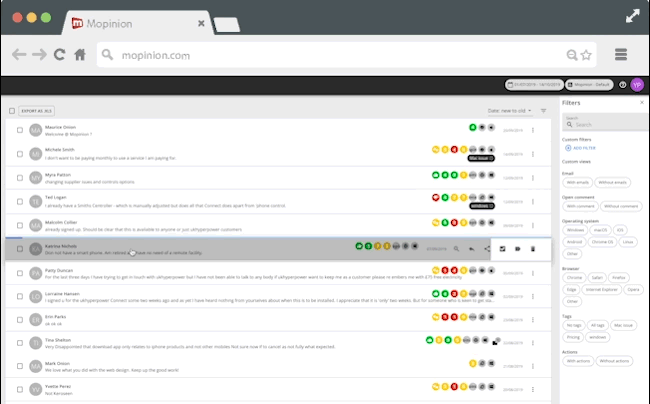Screen dimensions: 650x404
Task: Close the Mopinion browser tab
Action: [201, 23]
